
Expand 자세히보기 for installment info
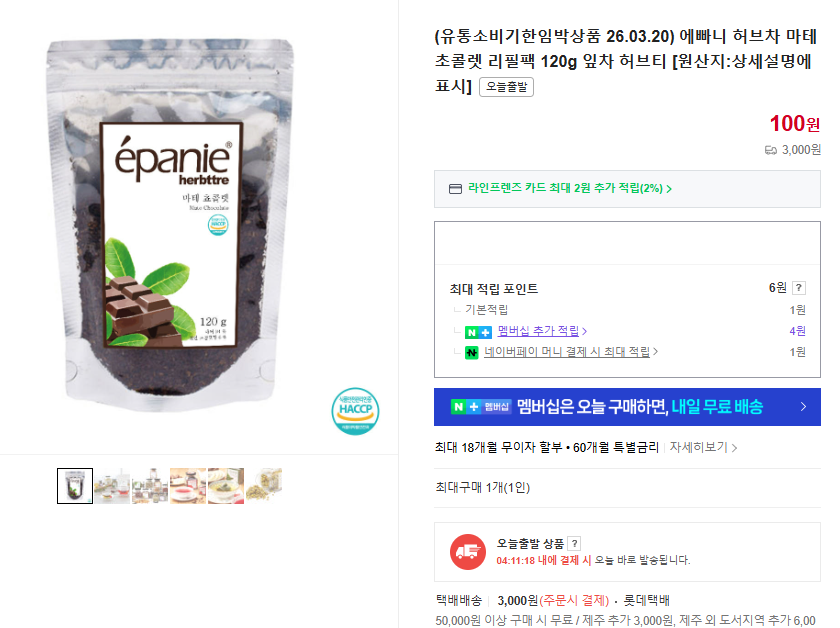click(703, 447)
